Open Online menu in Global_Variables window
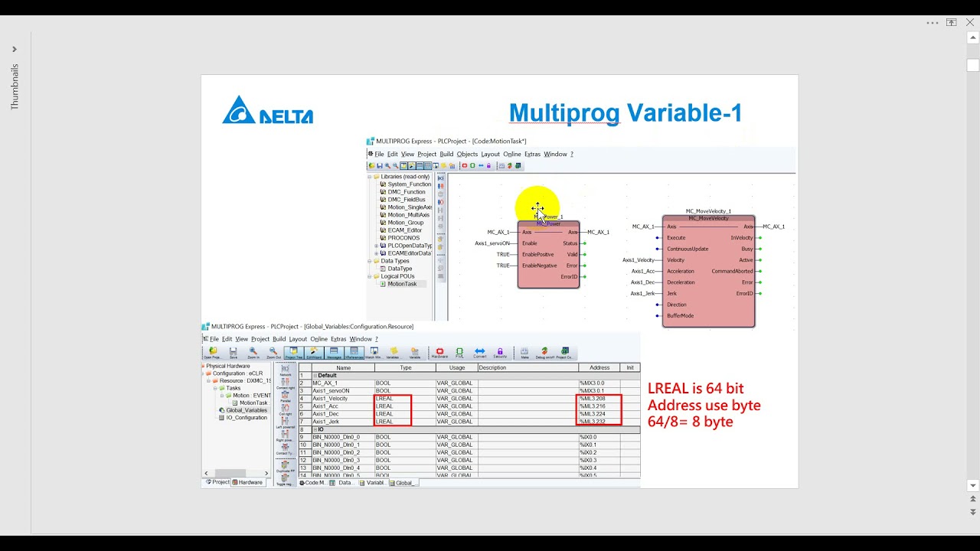Image resolution: width=980 pixels, height=551 pixels. point(318,339)
